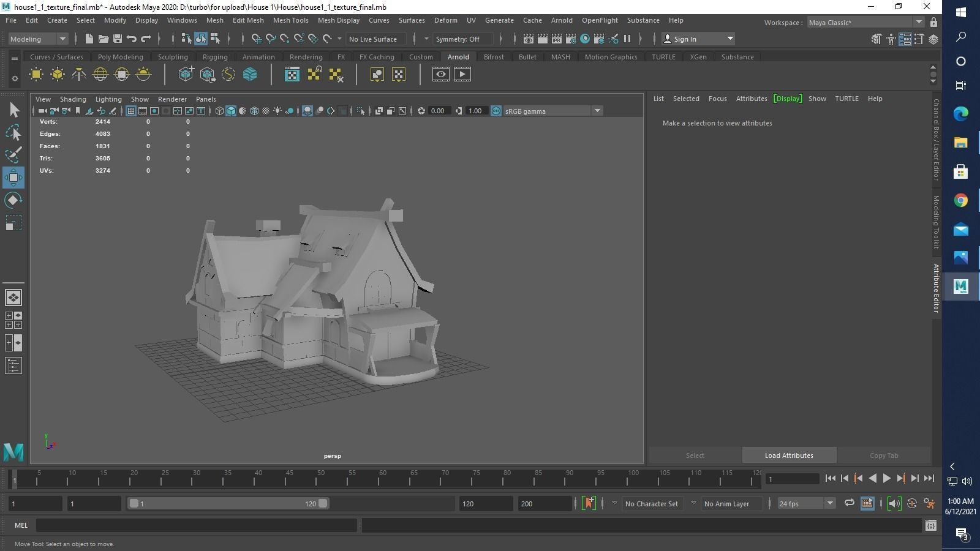
Task: Pick the Select (arrow) tool
Action: click(13, 110)
